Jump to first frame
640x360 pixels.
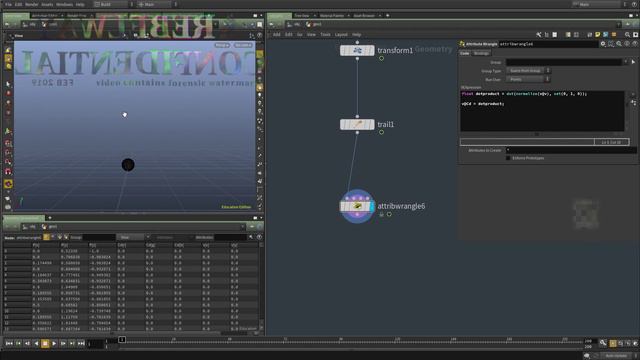(9, 344)
